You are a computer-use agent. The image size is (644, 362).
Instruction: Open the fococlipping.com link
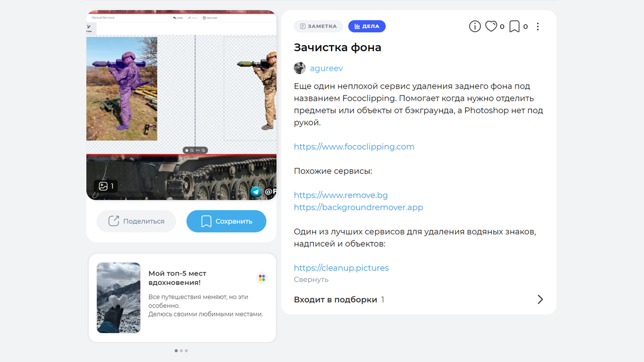pos(354,146)
